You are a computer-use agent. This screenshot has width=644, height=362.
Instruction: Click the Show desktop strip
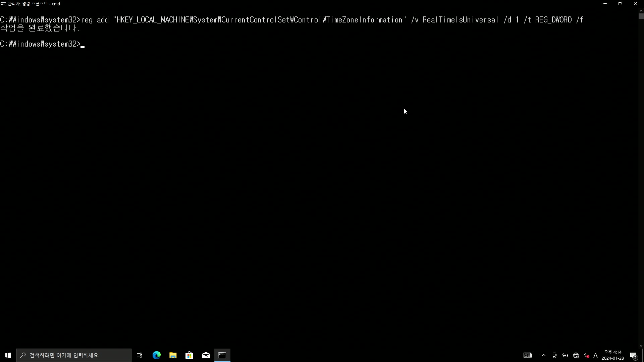pyautogui.click(x=643, y=355)
